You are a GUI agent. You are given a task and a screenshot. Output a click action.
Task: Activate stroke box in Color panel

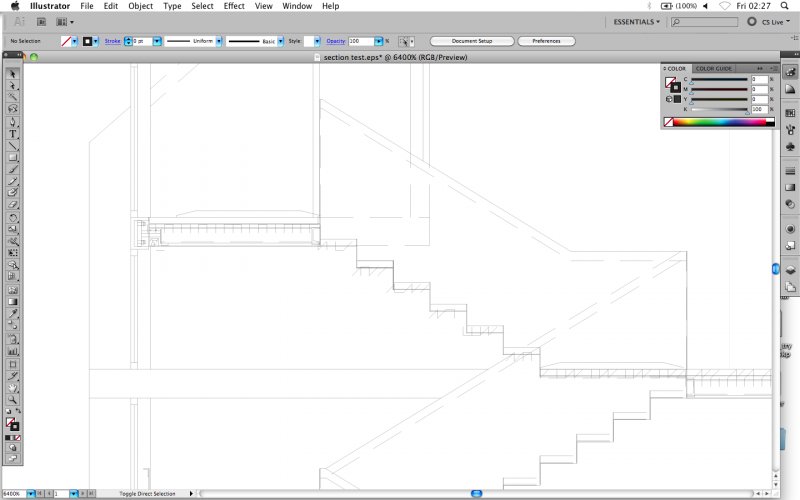(675, 87)
